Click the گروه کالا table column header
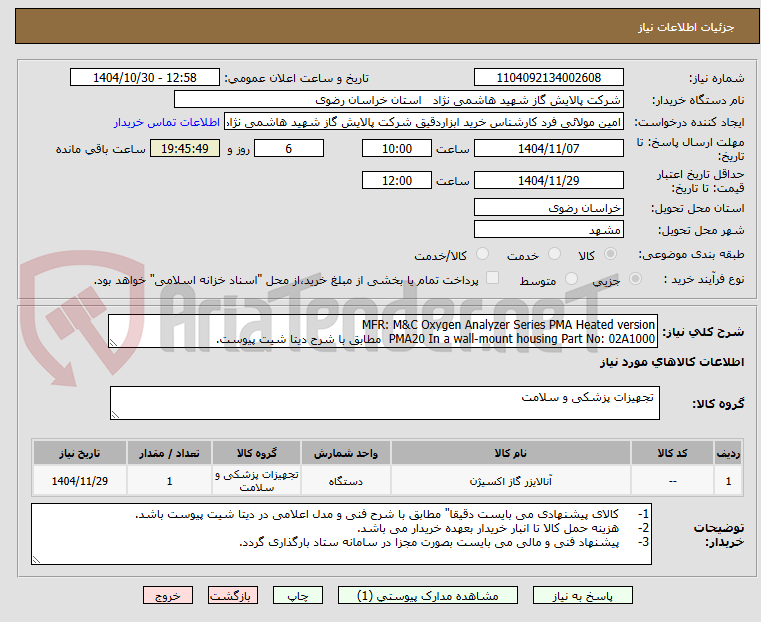This screenshot has height=622, width=761. 256,453
